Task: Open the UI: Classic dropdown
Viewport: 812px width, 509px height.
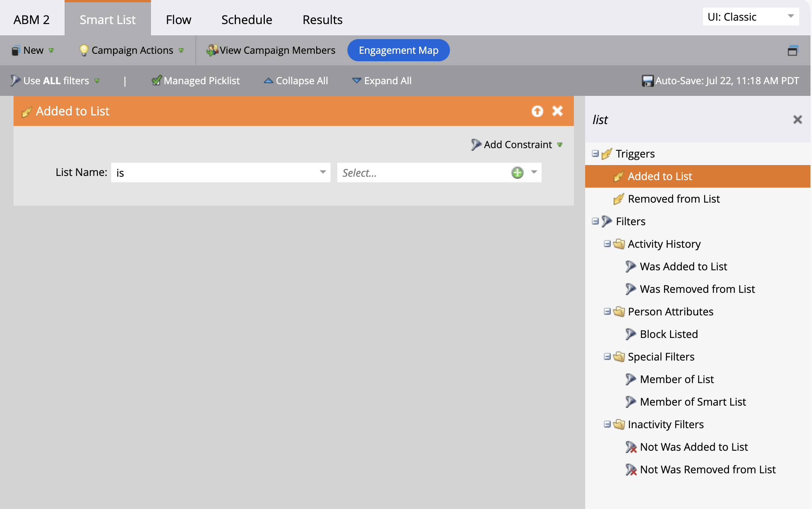Action: (751, 17)
